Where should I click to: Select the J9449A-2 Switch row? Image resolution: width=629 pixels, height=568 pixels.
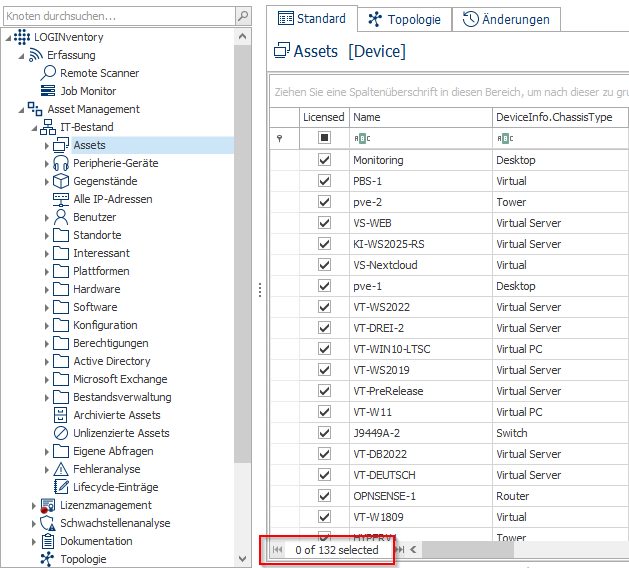click(x=449, y=433)
